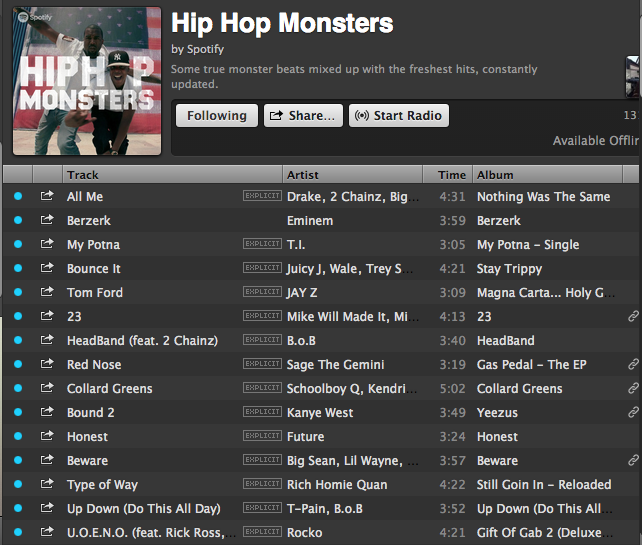Click share icon for Collard Greens track

[x=47, y=388]
